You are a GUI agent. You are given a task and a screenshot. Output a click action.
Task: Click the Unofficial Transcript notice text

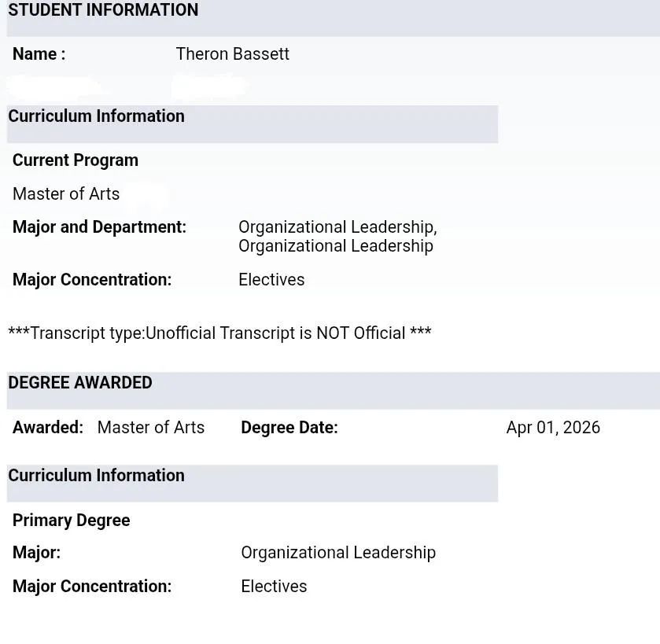[x=219, y=333]
